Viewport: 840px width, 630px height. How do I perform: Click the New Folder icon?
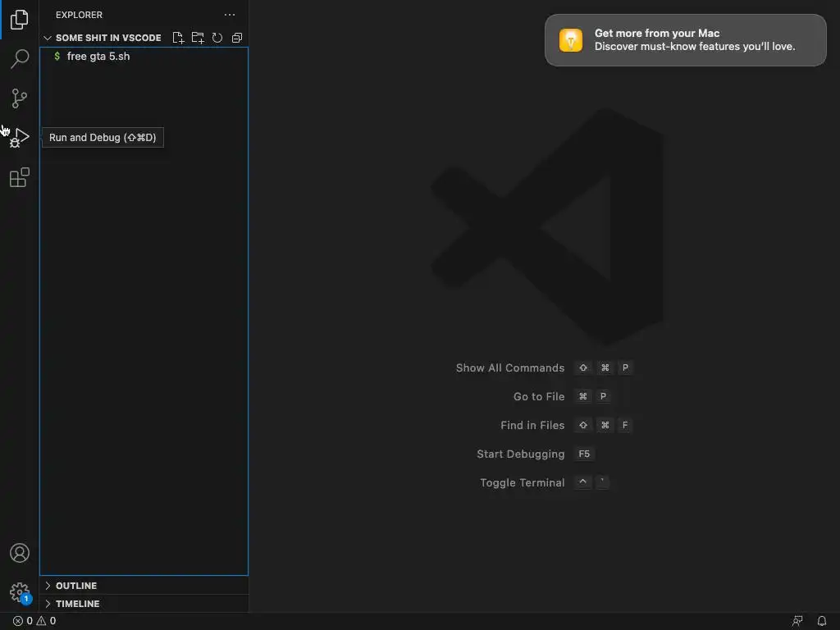tap(198, 38)
